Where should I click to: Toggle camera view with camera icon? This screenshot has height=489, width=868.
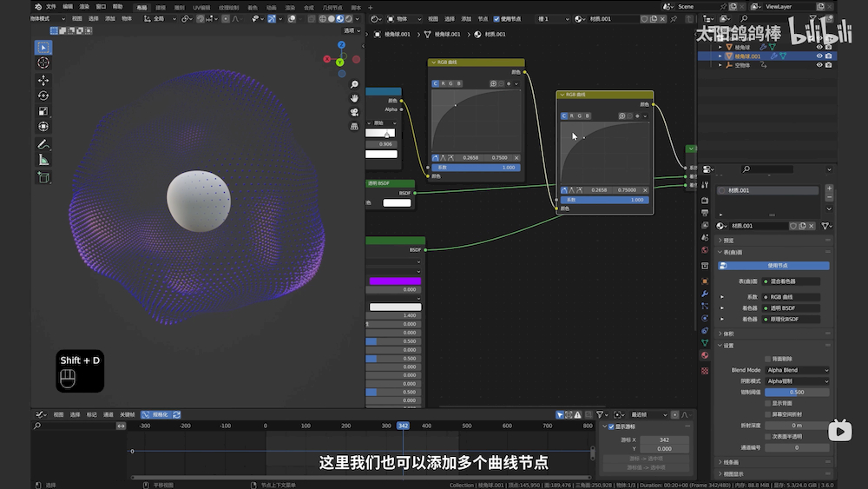pyautogui.click(x=354, y=112)
